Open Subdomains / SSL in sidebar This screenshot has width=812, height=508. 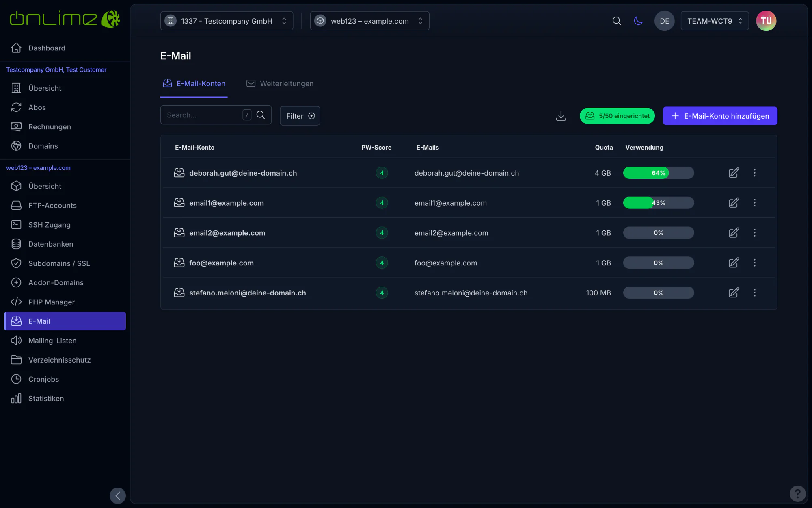pyautogui.click(x=65, y=263)
